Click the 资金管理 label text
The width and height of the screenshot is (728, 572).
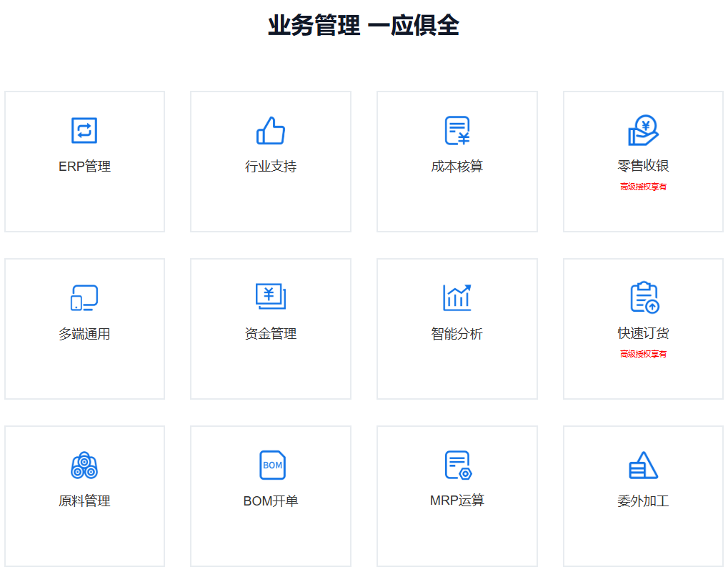coord(271,334)
